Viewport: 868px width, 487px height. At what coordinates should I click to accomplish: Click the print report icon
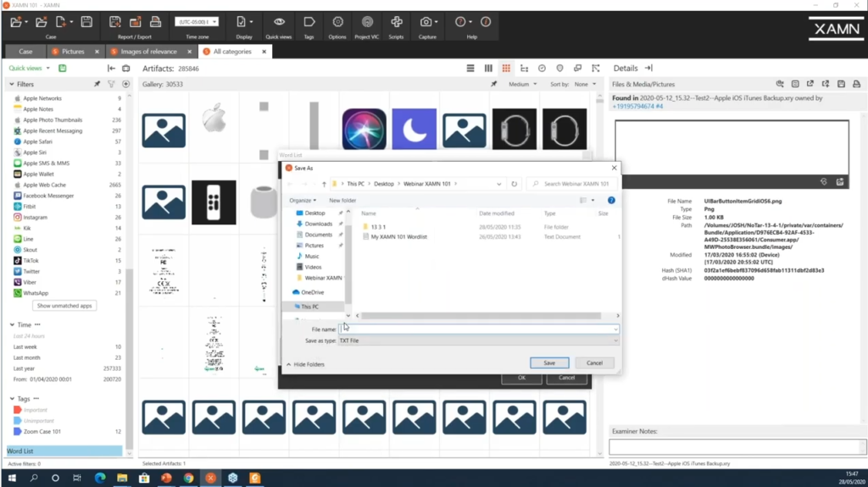pos(156,22)
